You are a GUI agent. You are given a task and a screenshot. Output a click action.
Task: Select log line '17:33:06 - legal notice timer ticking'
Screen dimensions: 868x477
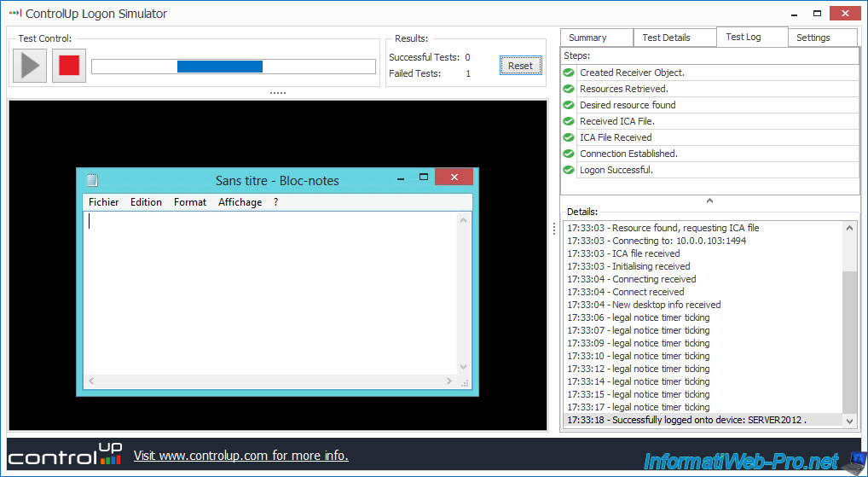[639, 317]
